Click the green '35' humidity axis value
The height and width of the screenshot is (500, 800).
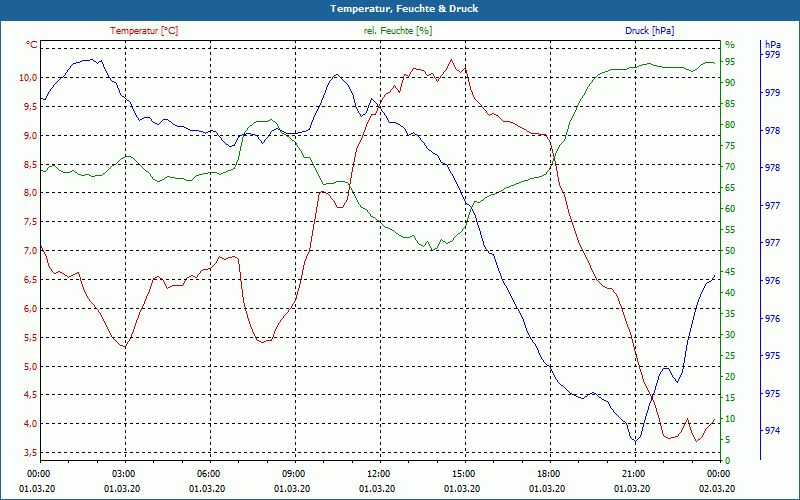[x=730, y=314]
